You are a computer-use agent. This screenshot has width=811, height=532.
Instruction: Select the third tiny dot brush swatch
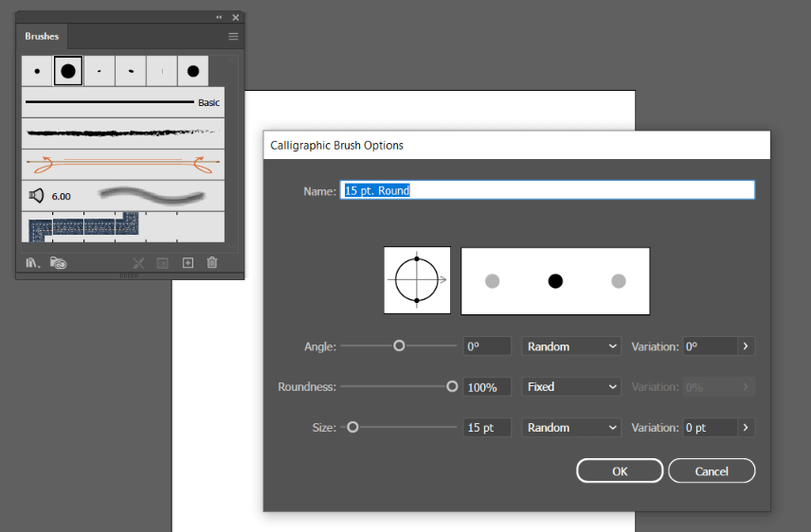click(99, 71)
